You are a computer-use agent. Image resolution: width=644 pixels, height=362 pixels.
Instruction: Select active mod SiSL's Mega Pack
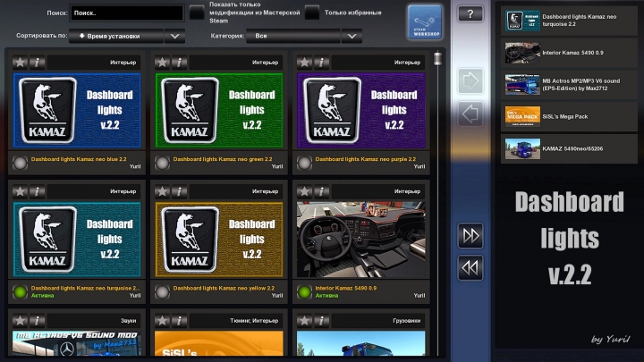point(569,116)
